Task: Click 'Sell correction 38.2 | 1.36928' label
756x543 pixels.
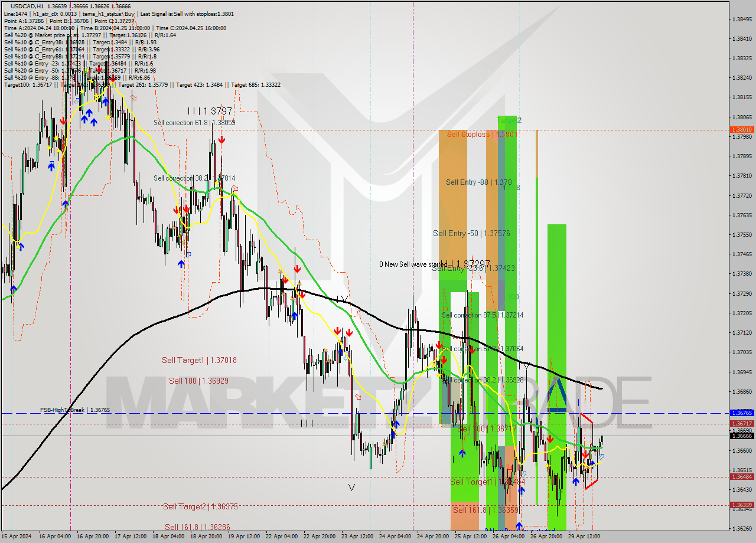Action: (483, 380)
